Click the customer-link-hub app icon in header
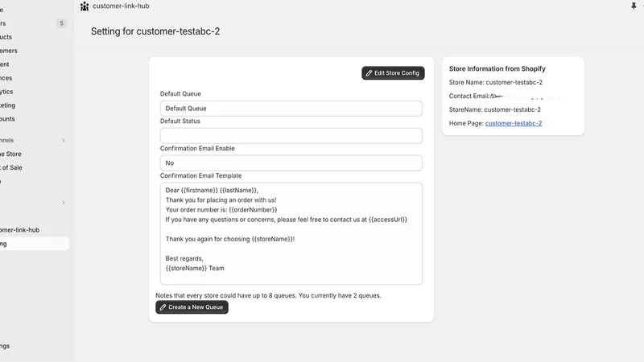 point(85,6)
